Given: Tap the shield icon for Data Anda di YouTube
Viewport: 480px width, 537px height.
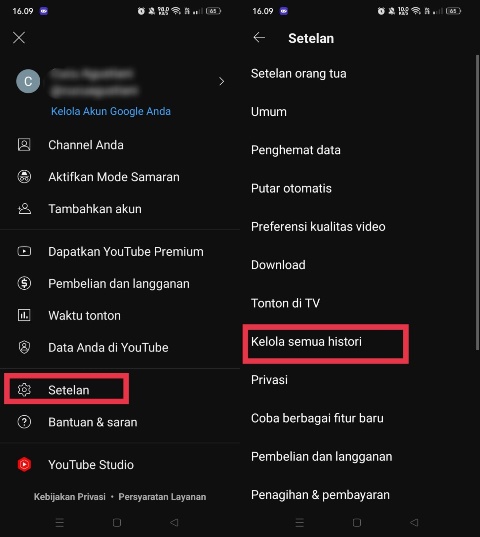Looking at the screenshot, I should (24, 347).
